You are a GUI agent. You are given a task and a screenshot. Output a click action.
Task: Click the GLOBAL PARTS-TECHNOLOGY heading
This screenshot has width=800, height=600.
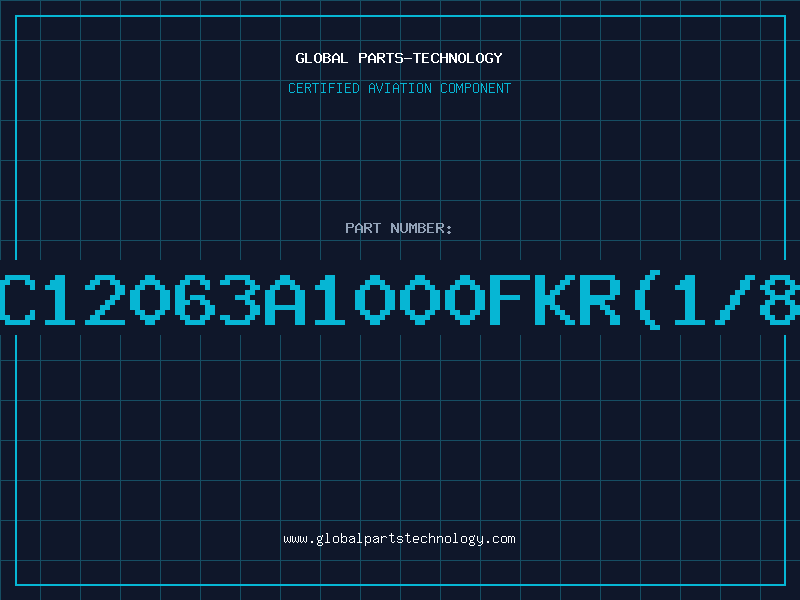399,58
